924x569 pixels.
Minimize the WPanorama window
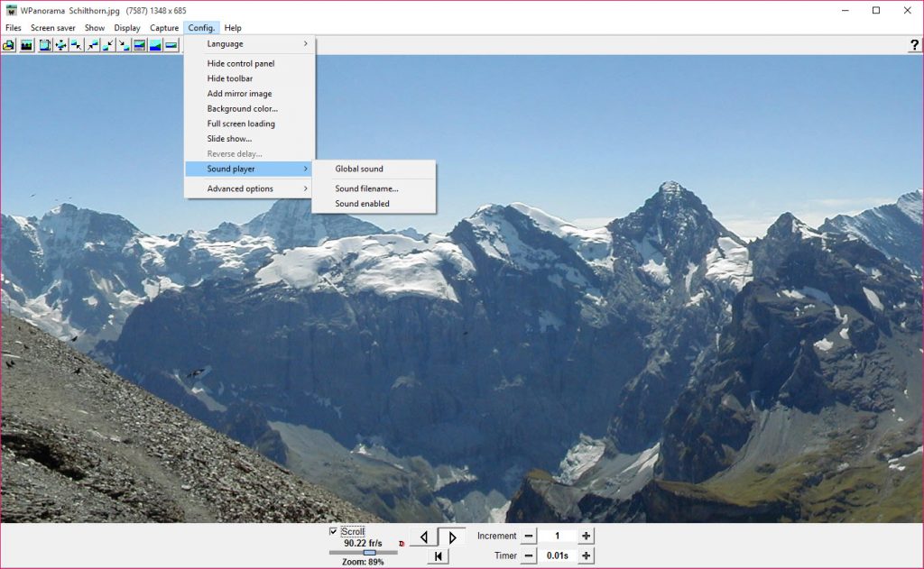pos(845,11)
